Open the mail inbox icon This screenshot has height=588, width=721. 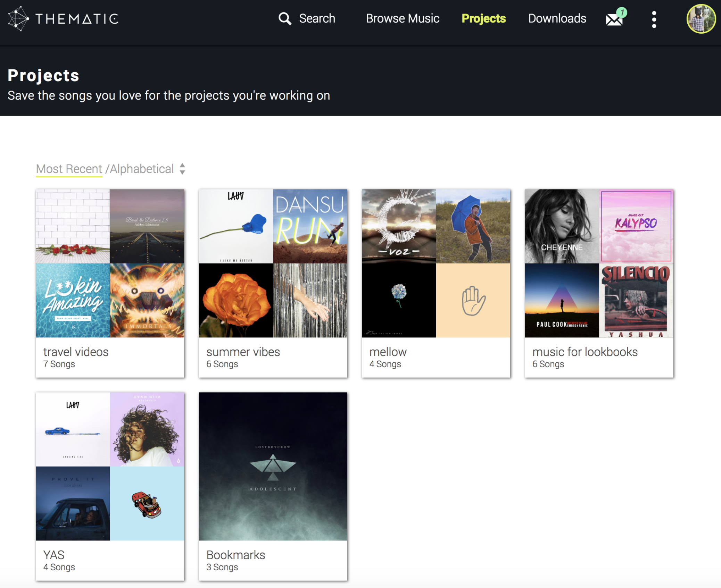(614, 19)
